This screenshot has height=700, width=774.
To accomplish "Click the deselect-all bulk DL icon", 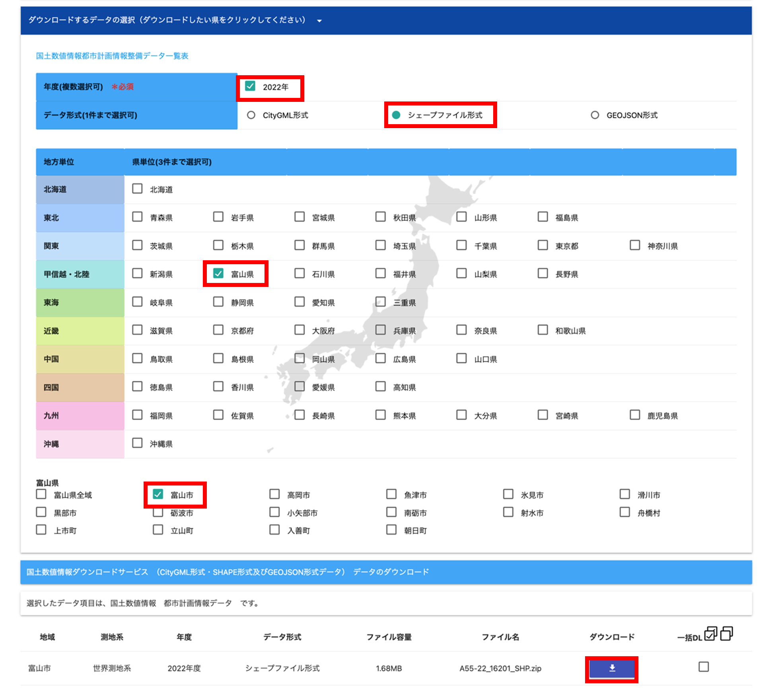I will click(x=726, y=634).
